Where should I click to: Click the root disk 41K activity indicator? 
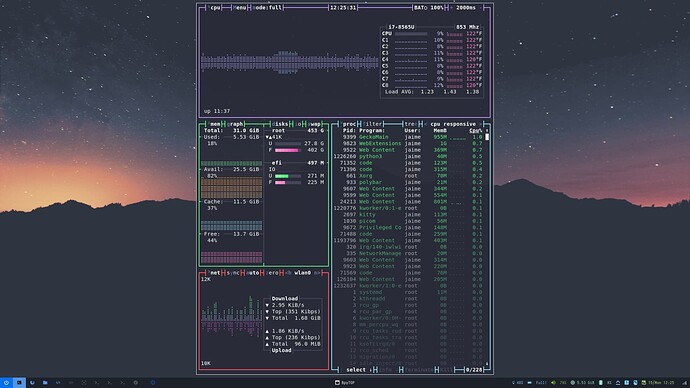274,137
